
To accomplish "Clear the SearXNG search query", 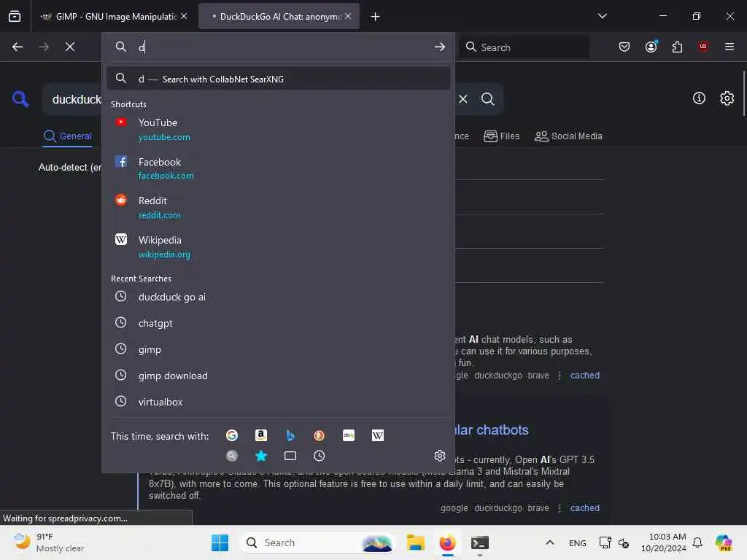I will tap(462, 99).
